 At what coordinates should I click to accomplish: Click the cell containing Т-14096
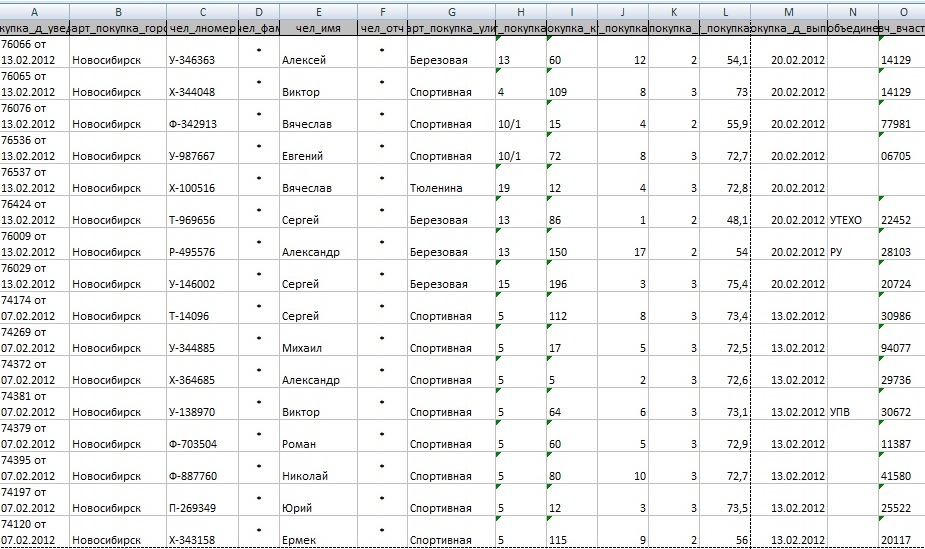click(189, 316)
